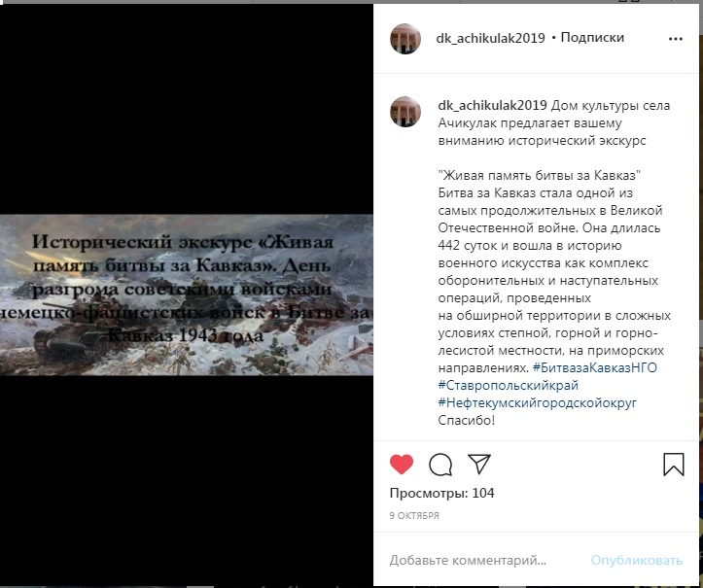Image resolution: width=703 pixels, height=588 pixels.
Task: Open comments via speech bubble icon
Action: (x=440, y=465)
